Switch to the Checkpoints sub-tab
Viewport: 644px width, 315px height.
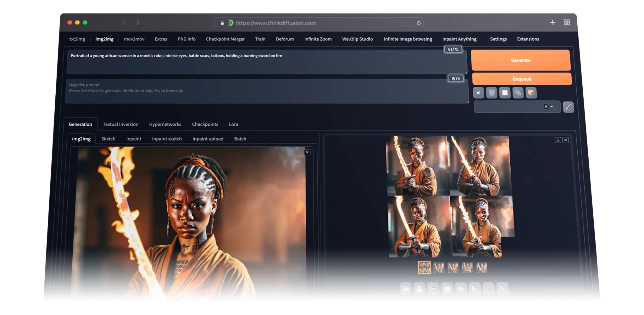[x=205, y=124]
